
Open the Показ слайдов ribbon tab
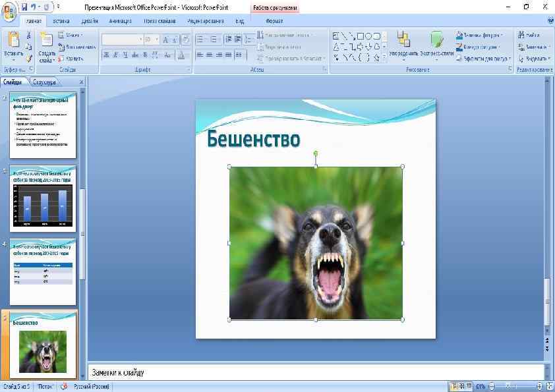click(160, 21)
